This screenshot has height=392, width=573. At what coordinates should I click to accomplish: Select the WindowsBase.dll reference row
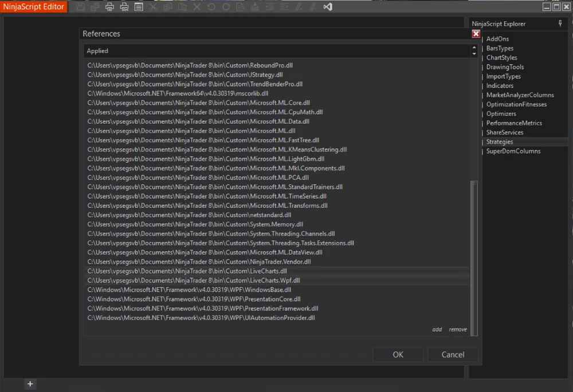pos(276,290)
